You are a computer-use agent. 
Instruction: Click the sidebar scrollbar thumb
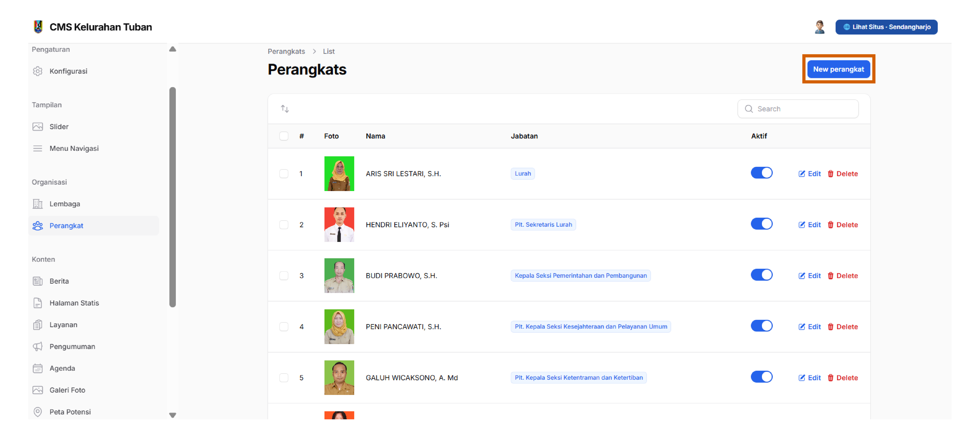173,197
